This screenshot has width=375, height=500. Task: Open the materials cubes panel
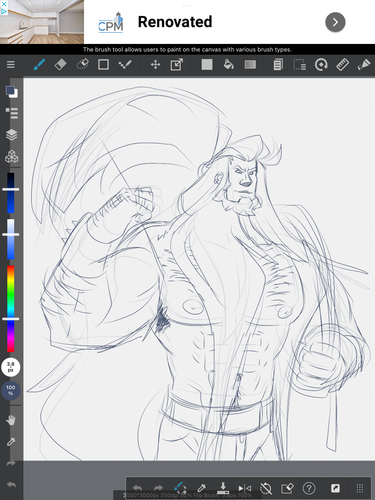click(11, 156)
